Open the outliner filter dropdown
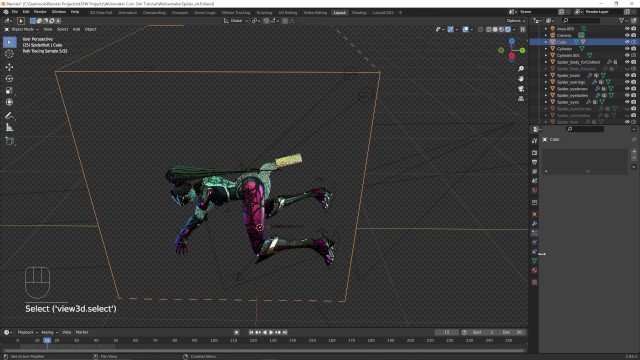The image size is (640, 360). (x=623, y=21)
